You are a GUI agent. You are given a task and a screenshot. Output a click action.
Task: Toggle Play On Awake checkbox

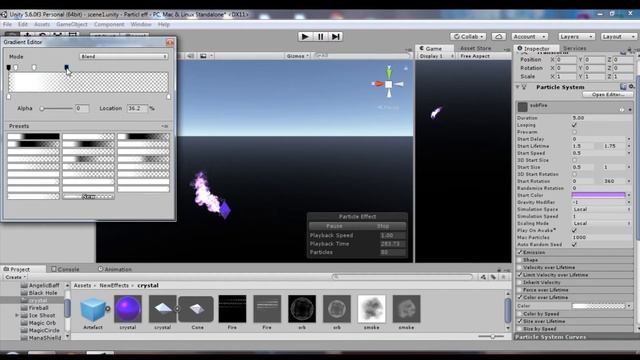tap(574, 230)
